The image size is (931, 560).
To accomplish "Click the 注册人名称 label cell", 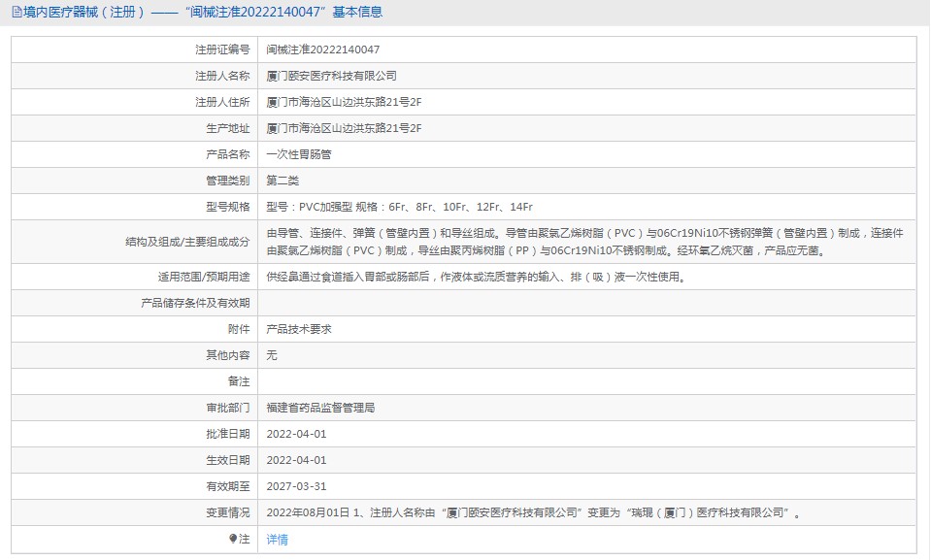I will click(222, 76).
